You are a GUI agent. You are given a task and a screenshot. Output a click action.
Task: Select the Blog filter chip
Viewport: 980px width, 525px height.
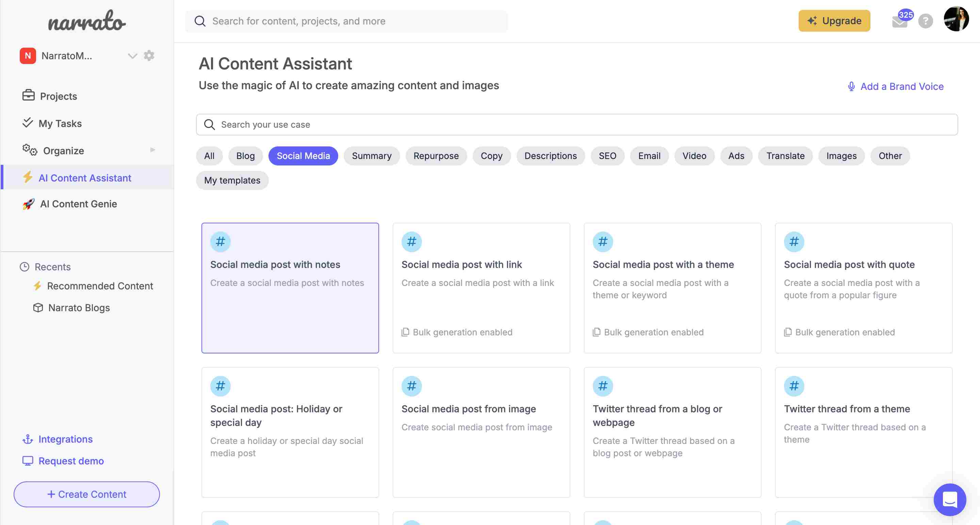click(x=245, y=156)
